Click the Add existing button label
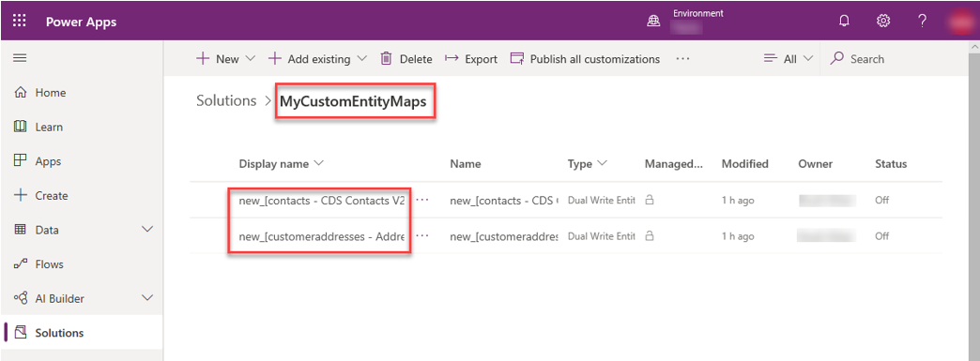The width and height of the screenshot is (980, 361). coord(319,59)
